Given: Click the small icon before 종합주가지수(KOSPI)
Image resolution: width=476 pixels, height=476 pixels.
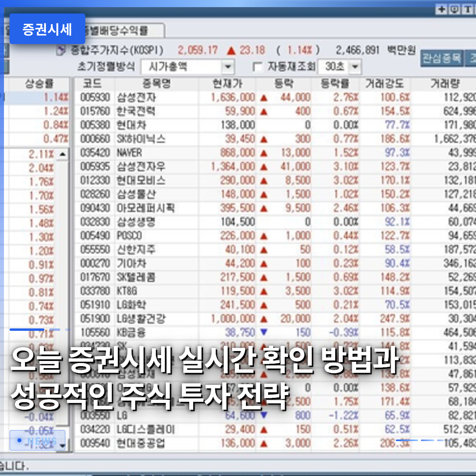Looking at the screenshot, I should [61, 51].
